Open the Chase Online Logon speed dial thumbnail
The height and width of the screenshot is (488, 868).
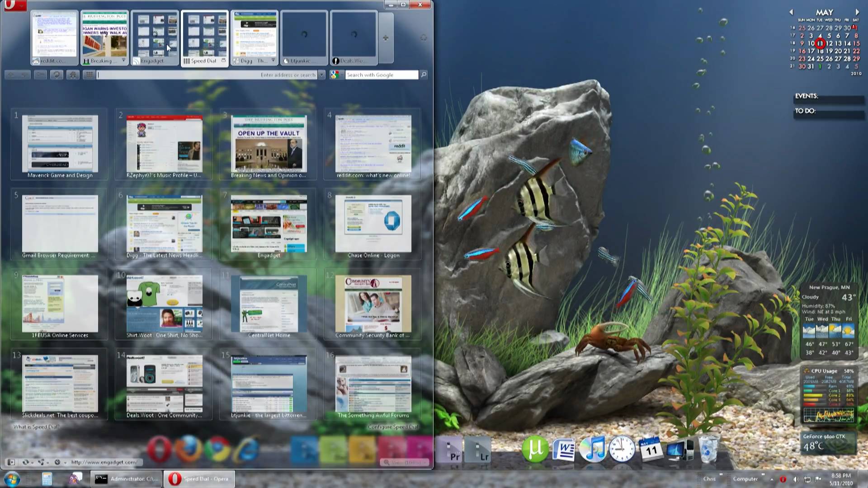coord(373,224)
